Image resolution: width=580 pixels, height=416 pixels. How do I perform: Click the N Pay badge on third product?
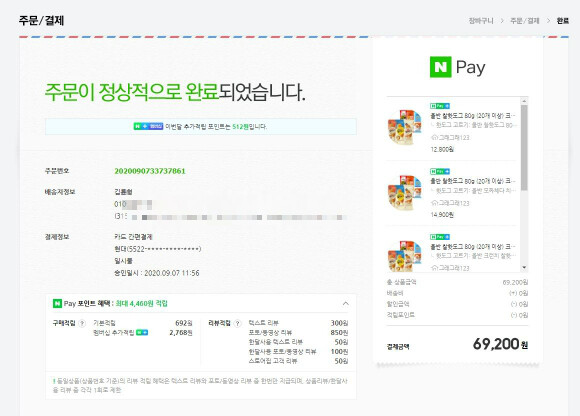(440, 237)
